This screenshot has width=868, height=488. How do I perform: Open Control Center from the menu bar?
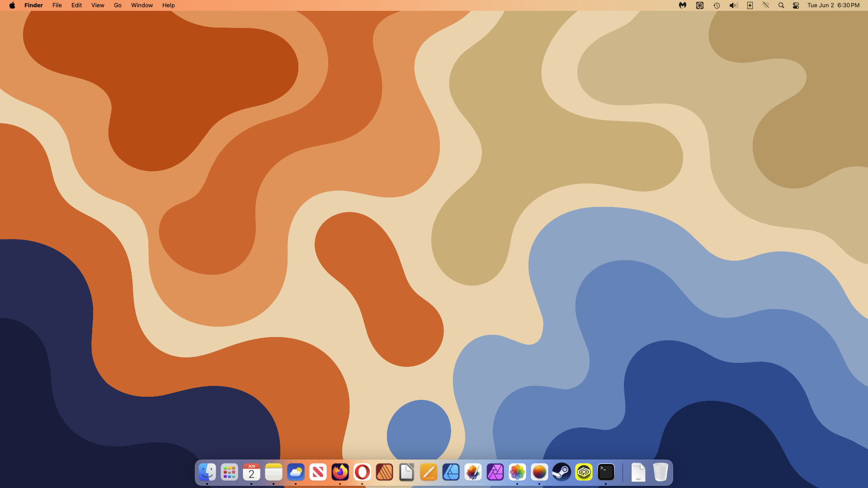(796, 5)
